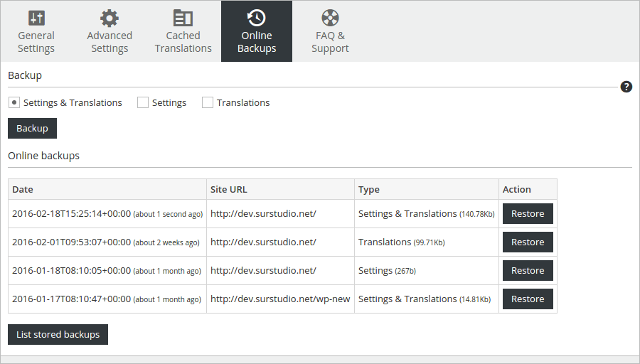Screen dimensions: 640x364
Task: Click the Online Backups clock icon
Action: point(257,18)
